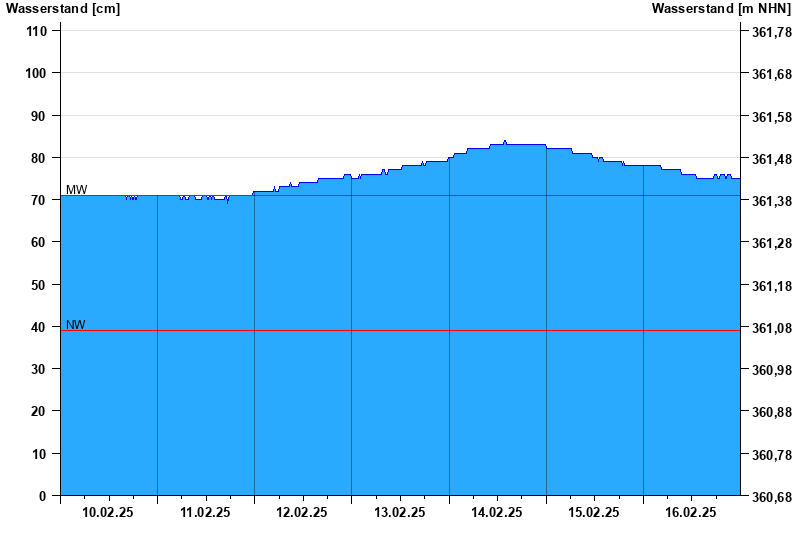The height and width of the screenshot is (550, 800).
Task: Click the 361,68 value on right axis
Action: [772, 74]
